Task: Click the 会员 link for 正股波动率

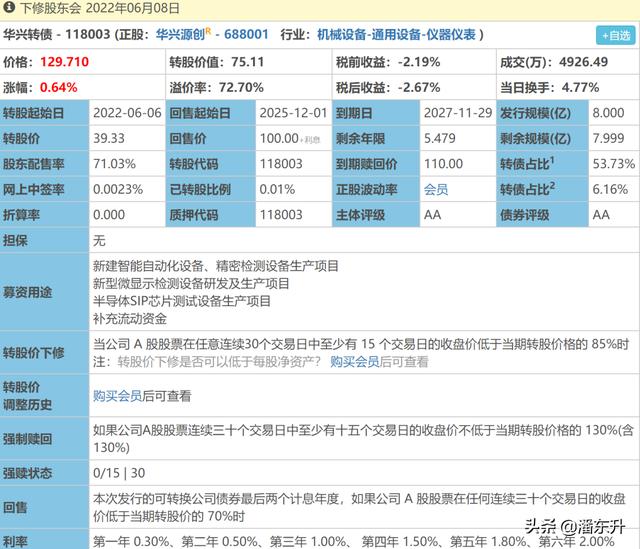Action: point(436,189)
